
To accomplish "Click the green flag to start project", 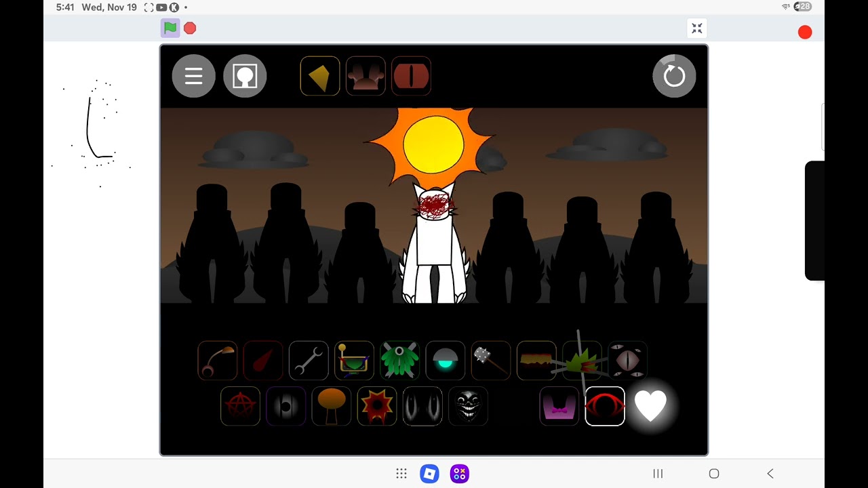I will [170, 28].
